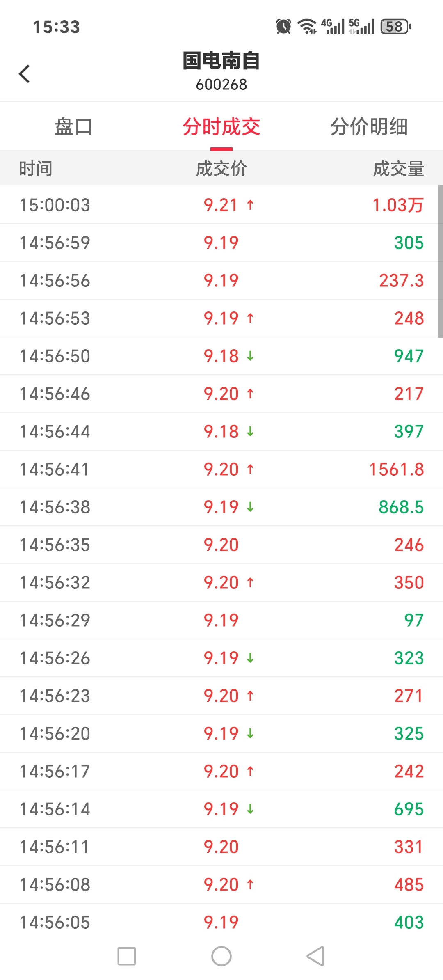Click the 成交量 column header

click(x=399, y=169)
